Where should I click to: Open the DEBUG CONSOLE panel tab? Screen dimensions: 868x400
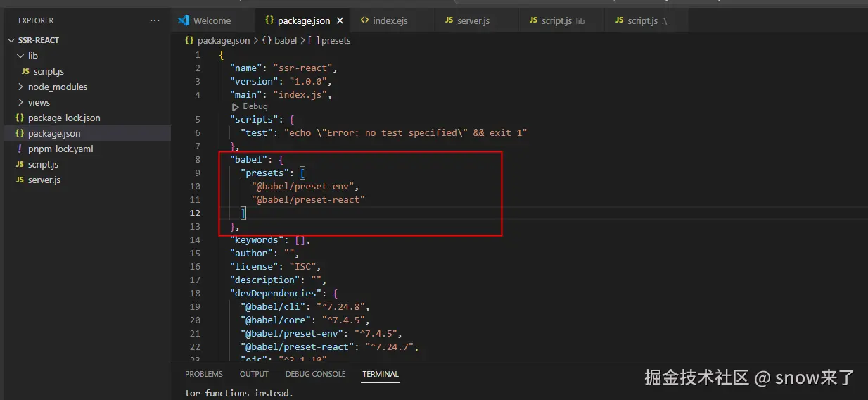click(315, 374)
